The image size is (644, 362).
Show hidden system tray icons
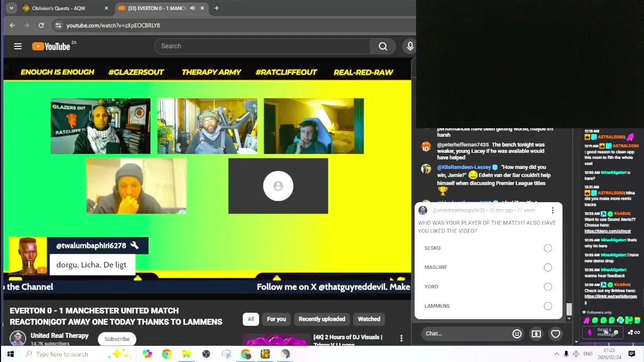click(556, 354)
